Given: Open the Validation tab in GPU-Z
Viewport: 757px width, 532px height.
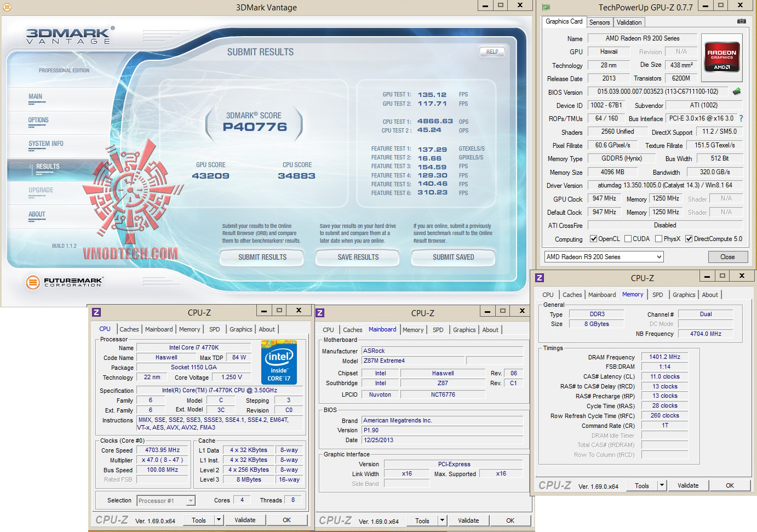Looking at the screenshot, I should 629,22.
